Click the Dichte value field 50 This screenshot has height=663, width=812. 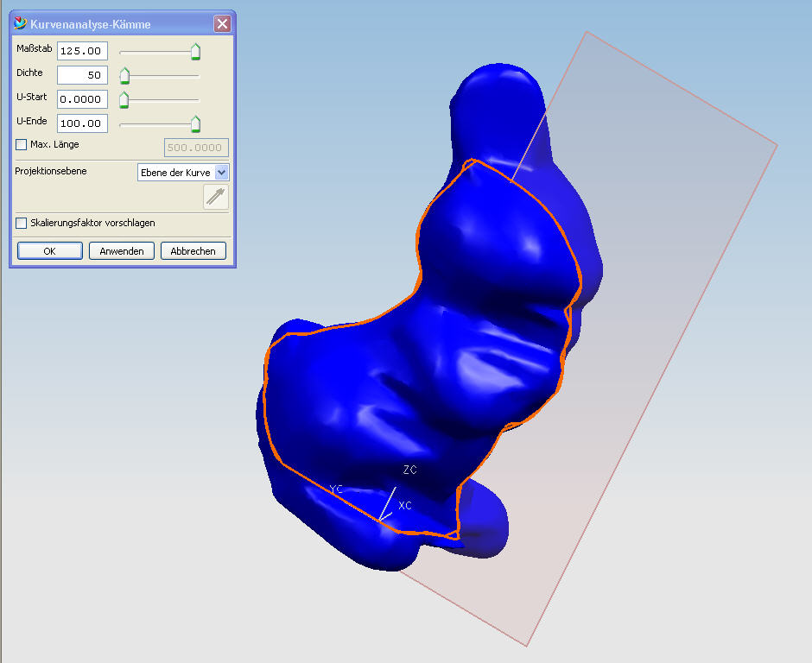(82, 75)
